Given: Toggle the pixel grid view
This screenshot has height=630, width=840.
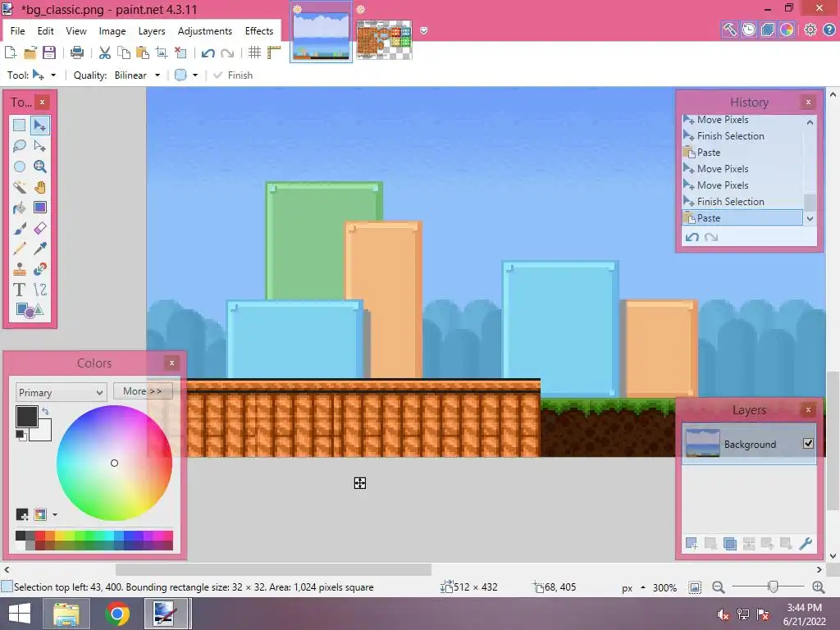Looking at the screenshot, I should pos(254,52).
